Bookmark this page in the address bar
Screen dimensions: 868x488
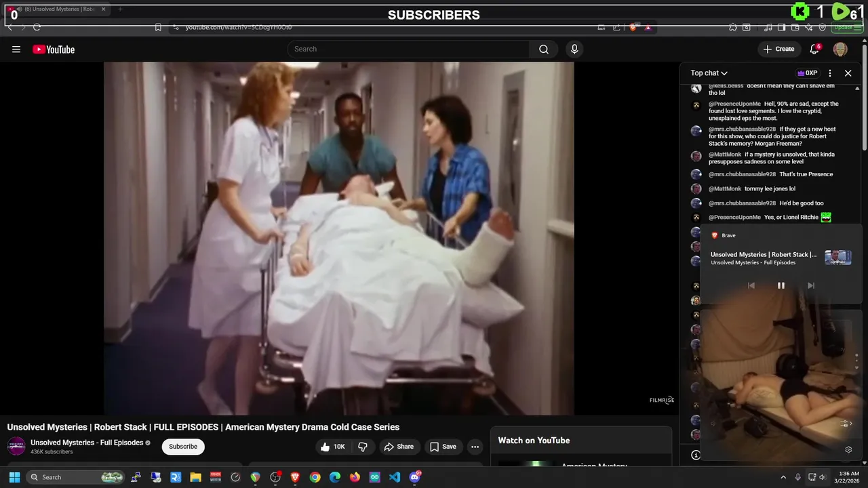click(x=158, y=27)
